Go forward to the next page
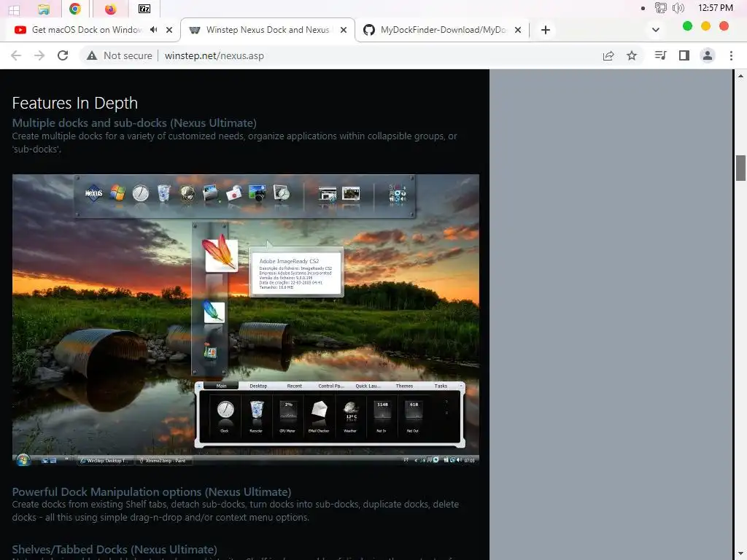Screen dimensions: 747x560 coord(39,55)
